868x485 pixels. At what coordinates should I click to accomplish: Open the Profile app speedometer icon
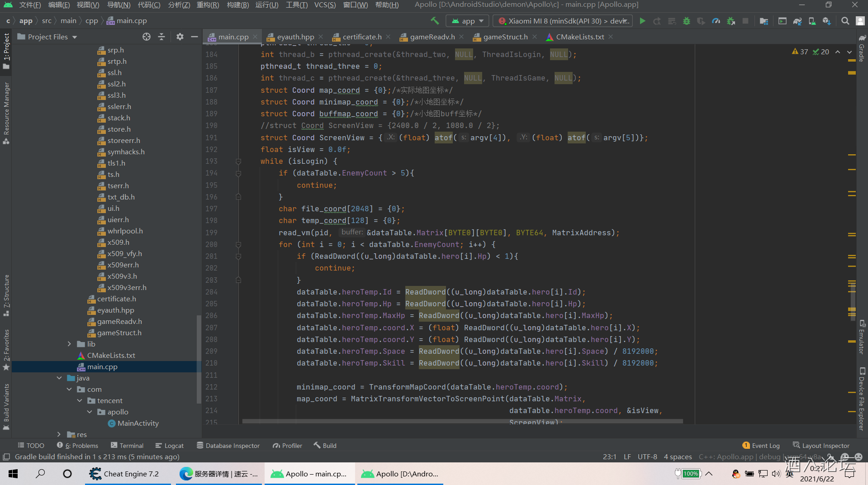click(716, 21)
